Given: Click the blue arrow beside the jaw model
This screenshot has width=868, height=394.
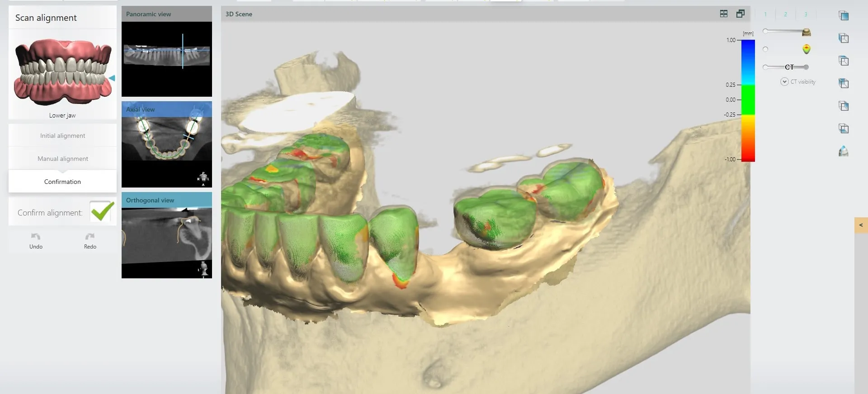Looking at the screenshot, I should [x=112, y=78].
